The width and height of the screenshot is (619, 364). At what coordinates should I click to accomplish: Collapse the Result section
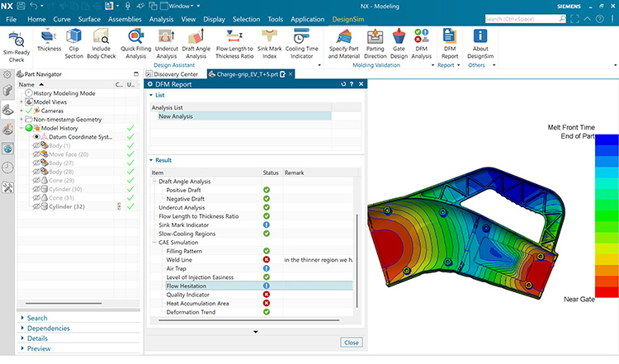point(151,160)
